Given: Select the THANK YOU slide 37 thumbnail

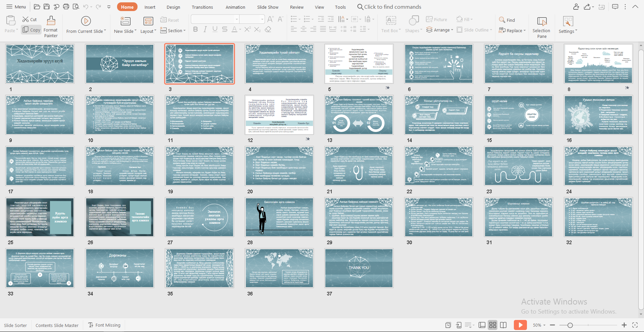Looking at the screenshot, I should pos(359,268).
